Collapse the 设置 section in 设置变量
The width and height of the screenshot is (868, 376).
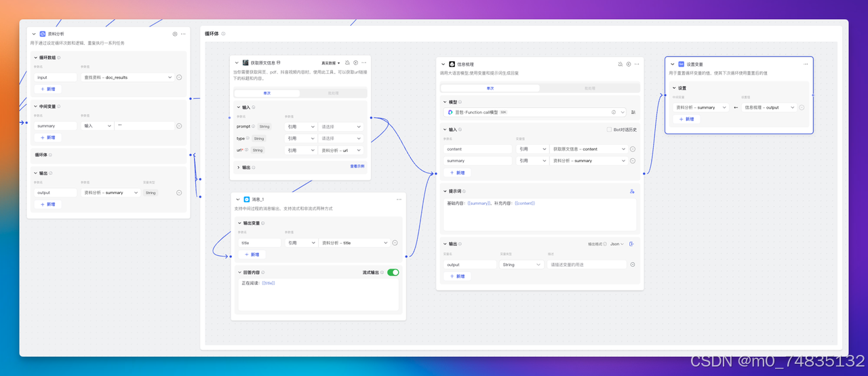pos(674,88)
